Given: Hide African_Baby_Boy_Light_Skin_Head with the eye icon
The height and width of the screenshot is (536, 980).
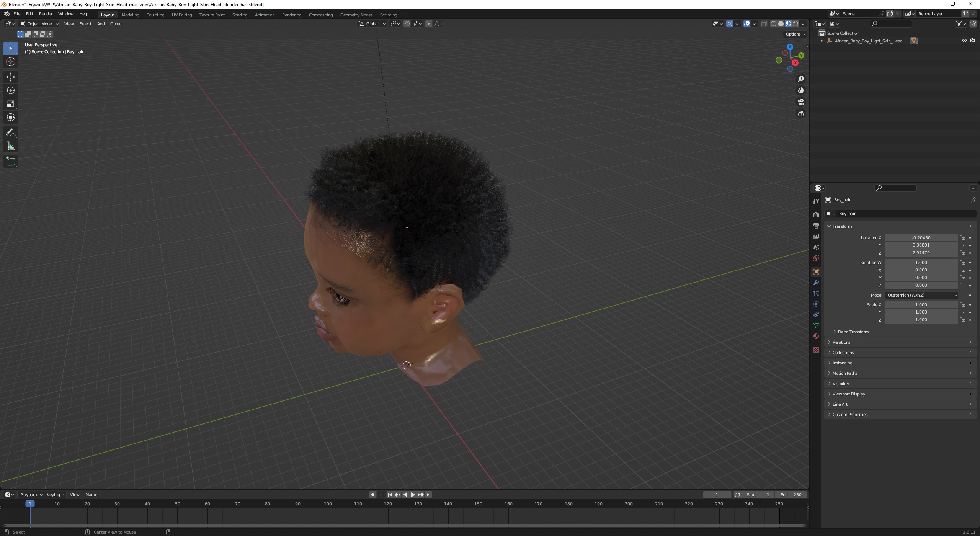Looking at the screenshot, I should click(964, 41).
